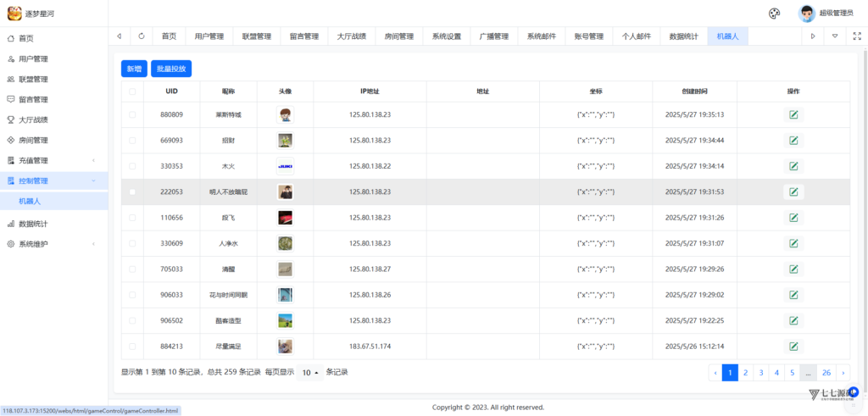The width and height of the screenshot is (868, 416).
Task: Open 留言管理 in the sidebar
Action: pyautogui.click(x=53, y=100)
